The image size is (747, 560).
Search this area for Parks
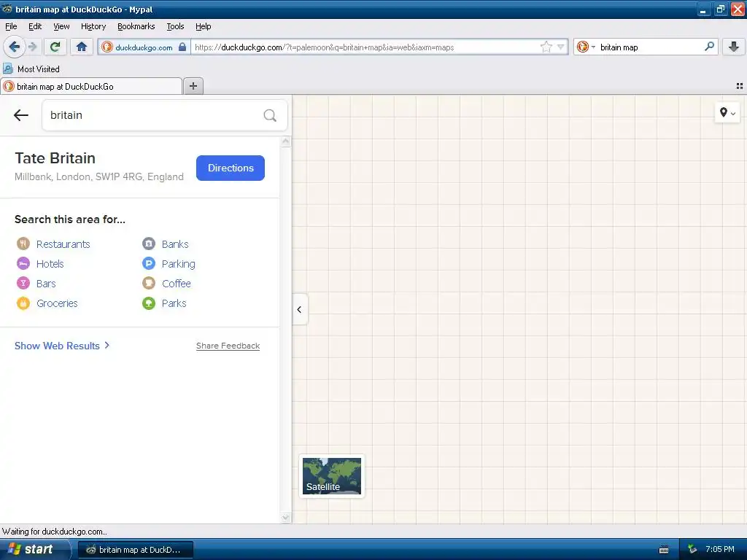[174, 303]
